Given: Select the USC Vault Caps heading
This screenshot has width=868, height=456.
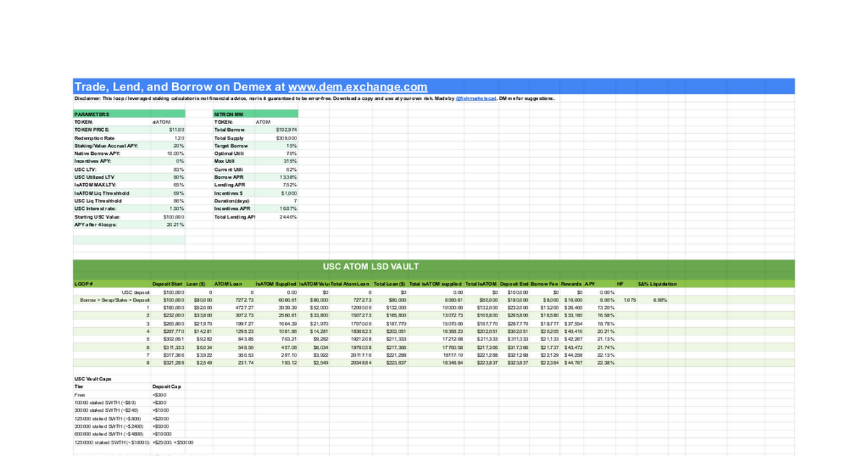Looking at the screenshot, I should point(93,379).
